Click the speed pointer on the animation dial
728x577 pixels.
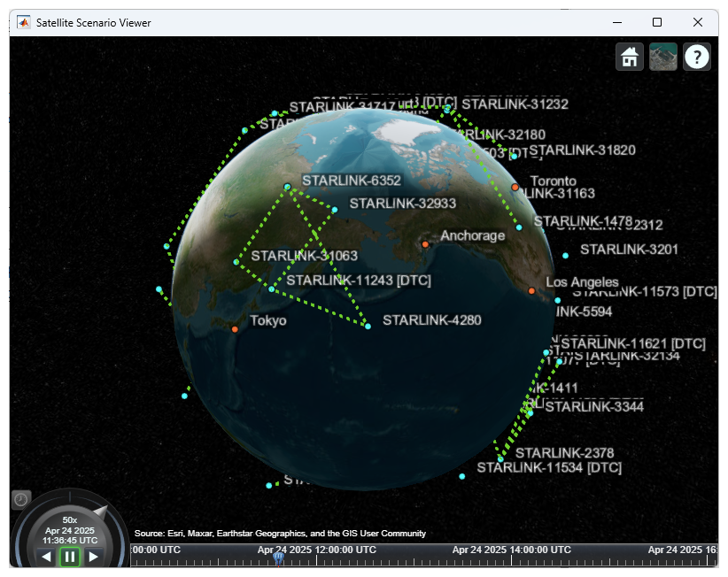click(x=101, y=511)
